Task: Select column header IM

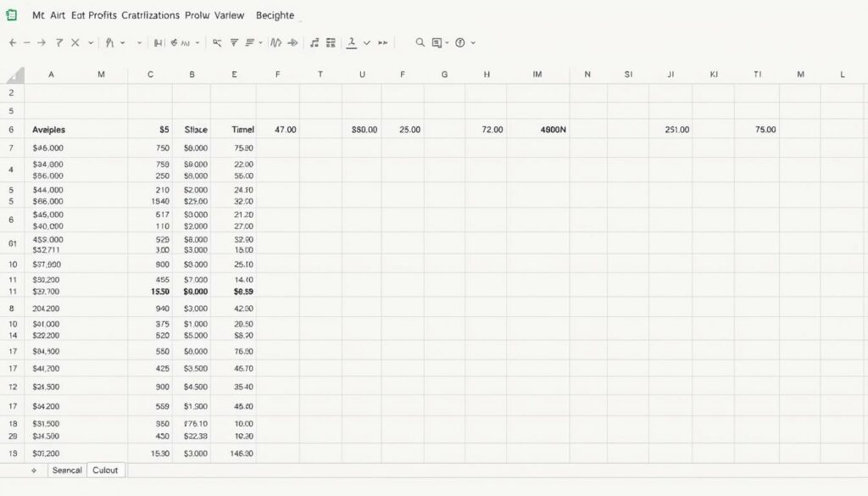Action: (537, 74)
